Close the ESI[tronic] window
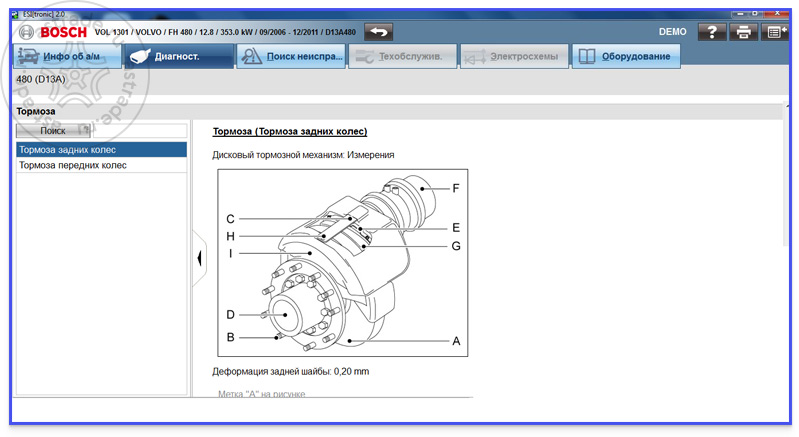This screenshot has height=437, width=799. [777, 13]
